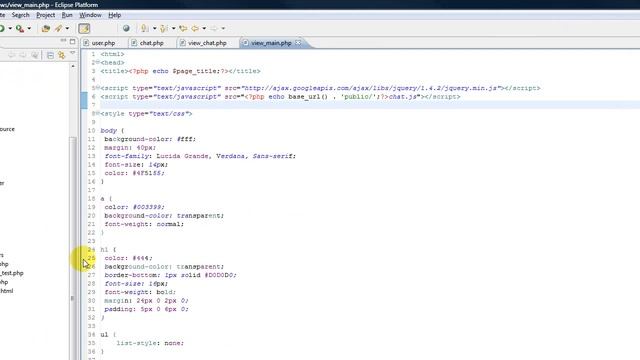Open the External Tools dropdown arrow
The height and width of the screenshot is (360, 640).
pos(29,29)
